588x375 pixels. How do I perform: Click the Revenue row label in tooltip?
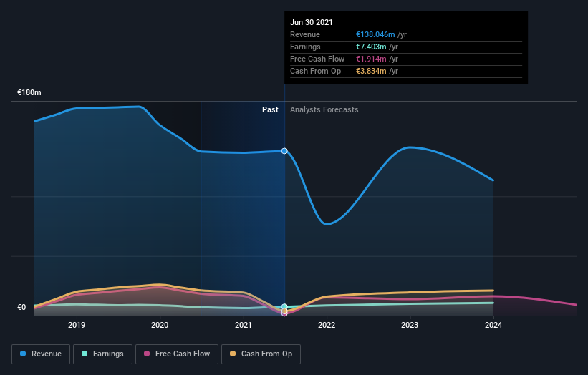pos(305,34)
